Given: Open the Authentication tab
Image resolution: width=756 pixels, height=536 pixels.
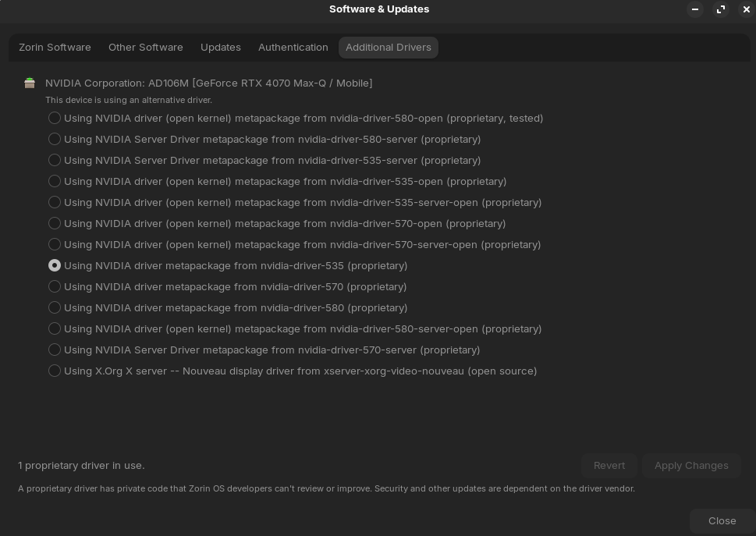Looking at the screenshot, I should (293, 48).
